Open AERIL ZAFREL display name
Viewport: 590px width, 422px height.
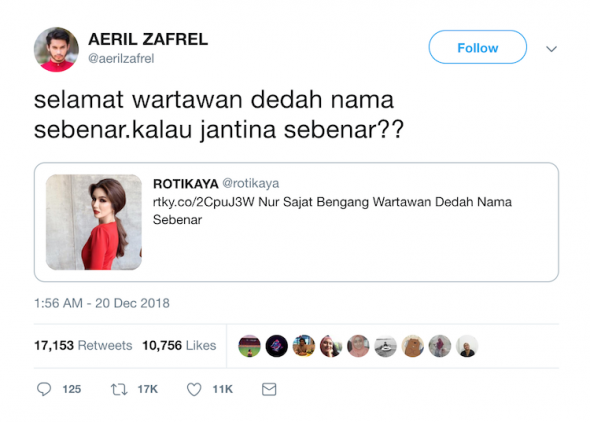[148, 39]
